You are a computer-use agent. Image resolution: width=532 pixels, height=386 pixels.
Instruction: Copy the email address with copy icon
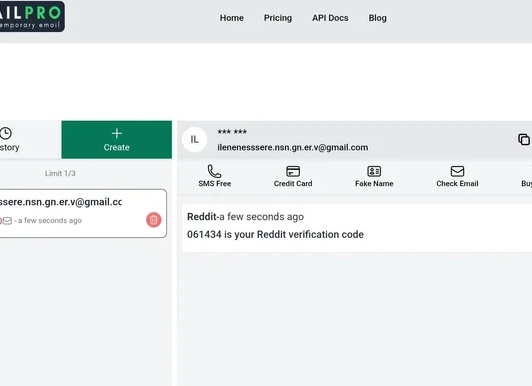coord(524,139)
